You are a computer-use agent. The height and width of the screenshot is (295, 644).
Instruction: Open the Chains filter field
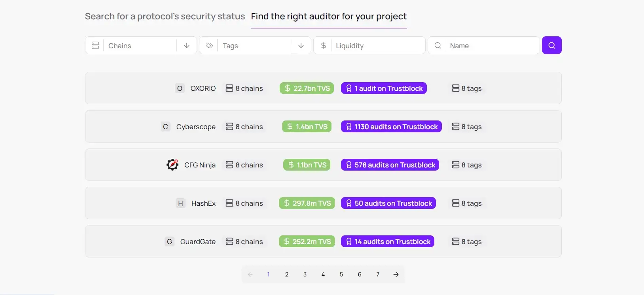141,45
